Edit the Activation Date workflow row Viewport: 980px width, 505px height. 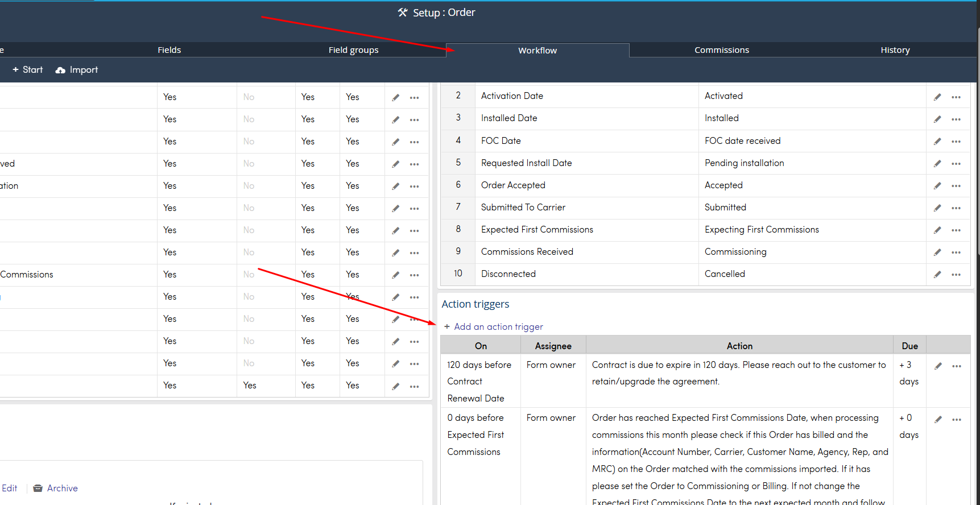(x=937, y=97)
